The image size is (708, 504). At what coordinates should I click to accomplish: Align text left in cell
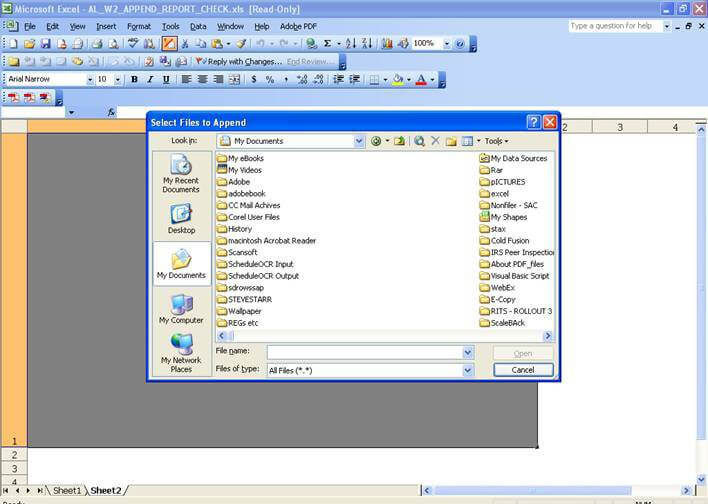tap(186, 79)
